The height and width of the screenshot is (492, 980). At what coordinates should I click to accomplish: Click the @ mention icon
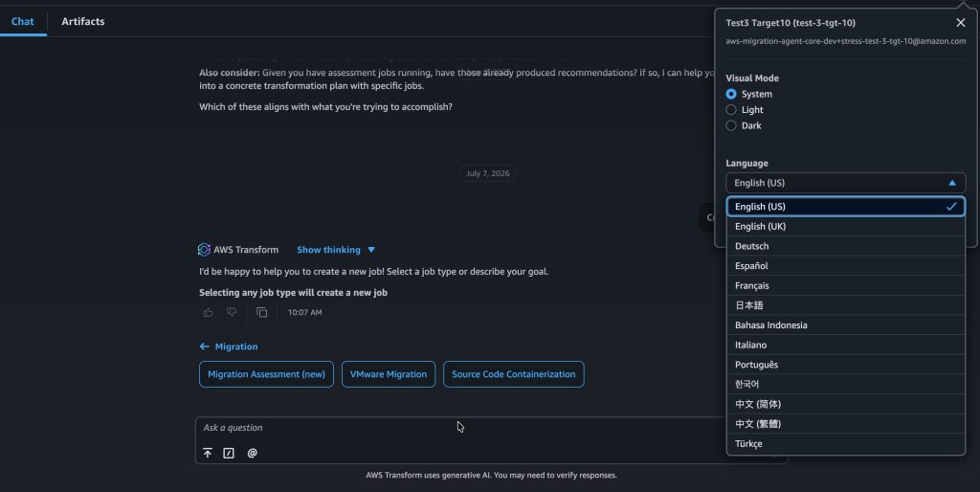252,454
